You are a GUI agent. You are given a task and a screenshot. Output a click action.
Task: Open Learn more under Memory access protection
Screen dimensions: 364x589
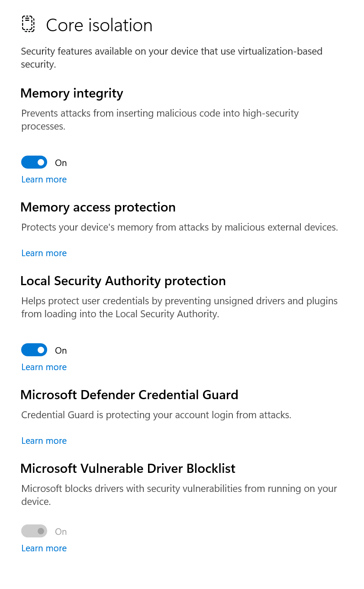44,253
